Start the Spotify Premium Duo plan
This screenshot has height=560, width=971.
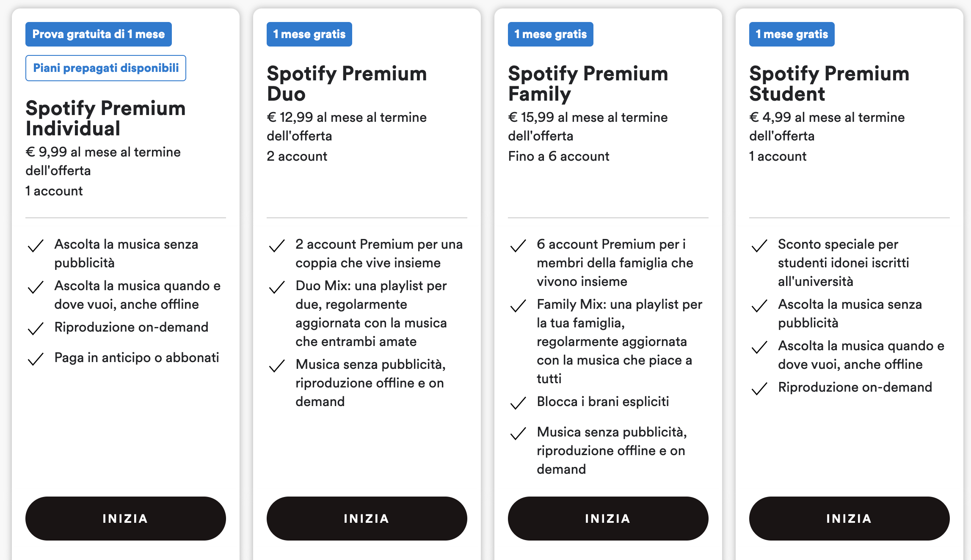367,518
